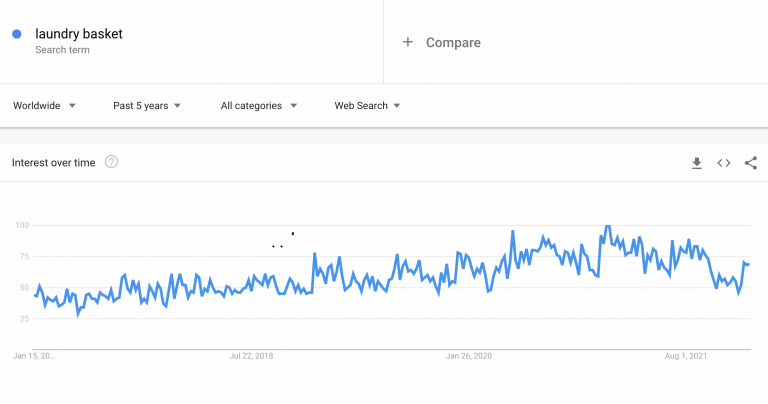768x404 pixels.
Task: Expand the Worldwide region dropdown
Action: click(x=44, y=106)
